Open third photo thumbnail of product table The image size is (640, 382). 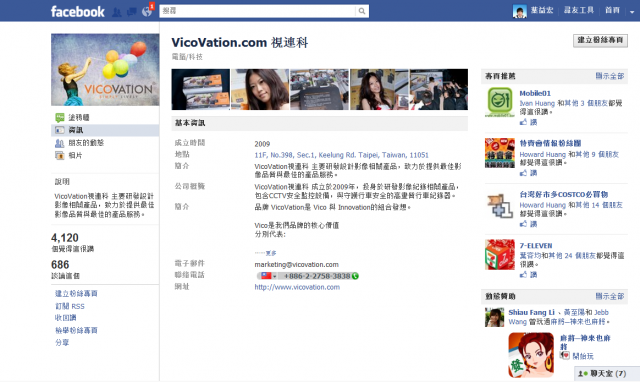click(320, 89)
